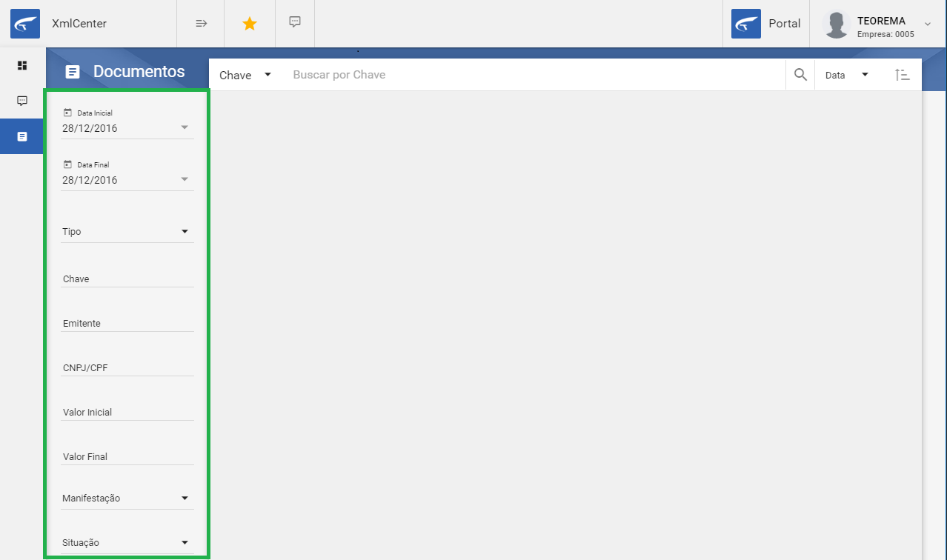947x560 pixels.
Task: Open the messages icon in top bar
Action: 295,22
